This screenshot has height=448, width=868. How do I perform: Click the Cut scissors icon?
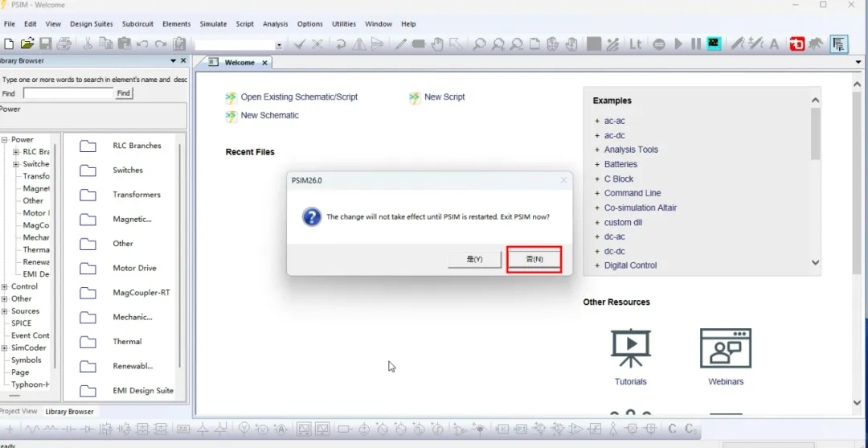pyautogui.click(x=88, y=43)
